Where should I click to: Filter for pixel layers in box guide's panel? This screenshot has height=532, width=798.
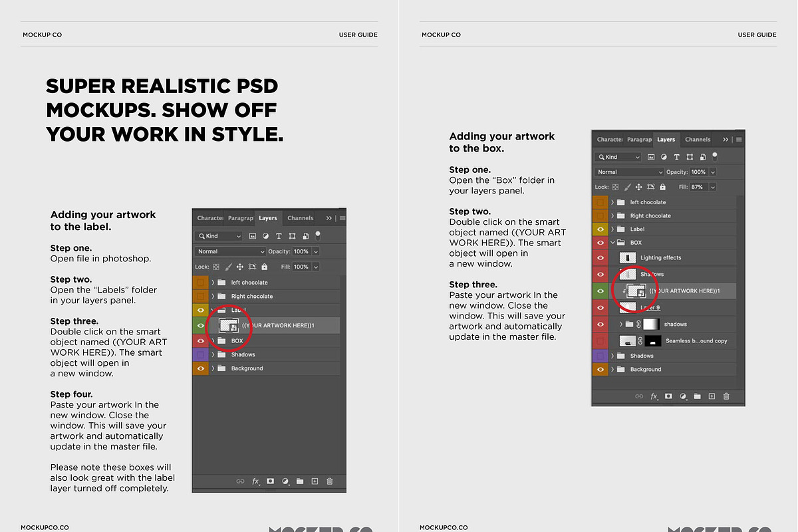[652, 157]
